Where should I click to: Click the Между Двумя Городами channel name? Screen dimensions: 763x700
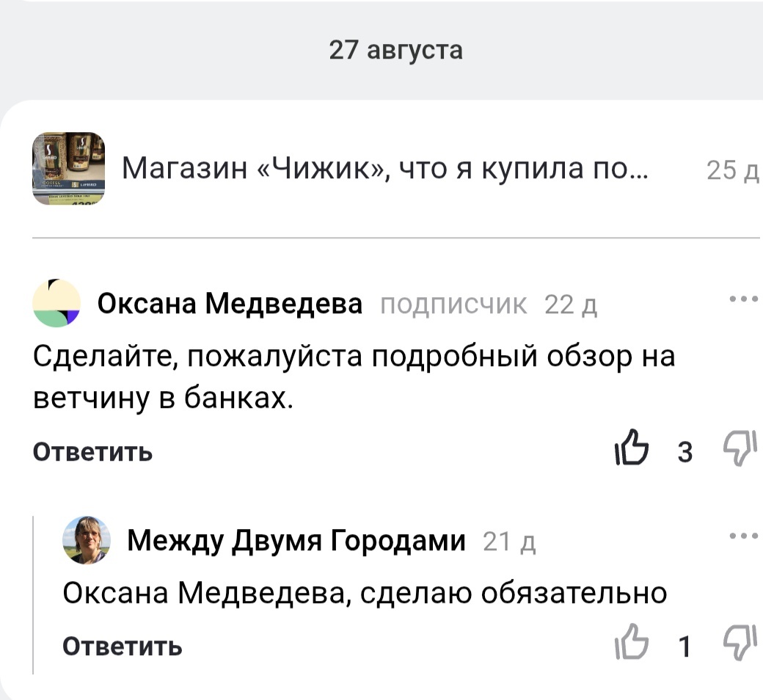[x=296, y=541]
